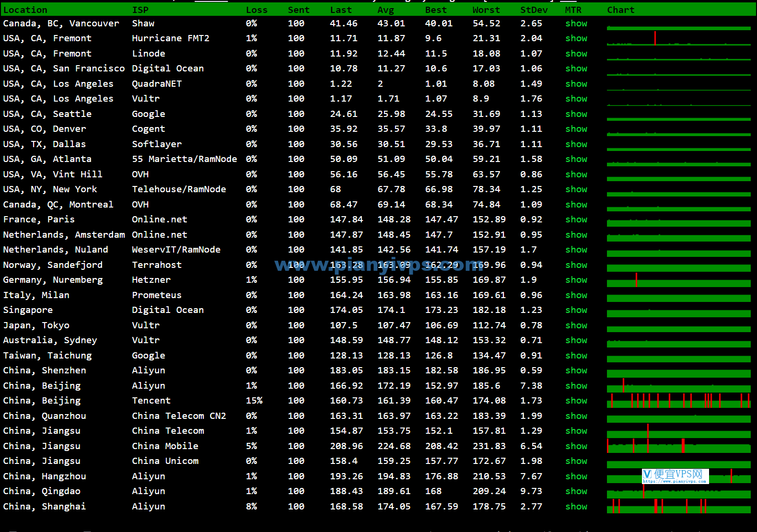
Task: Click show for Qingdao Aliyun
Action: pos(576,491)
